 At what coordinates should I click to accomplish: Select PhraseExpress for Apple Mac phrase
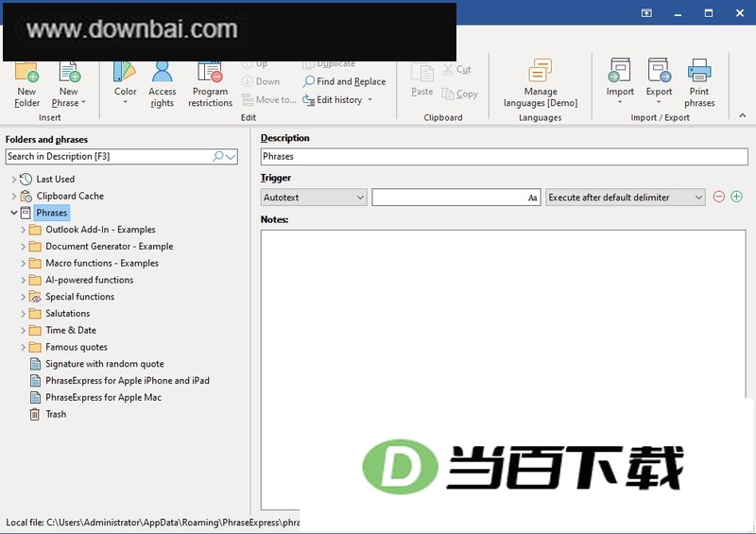(x=103, y=398)
